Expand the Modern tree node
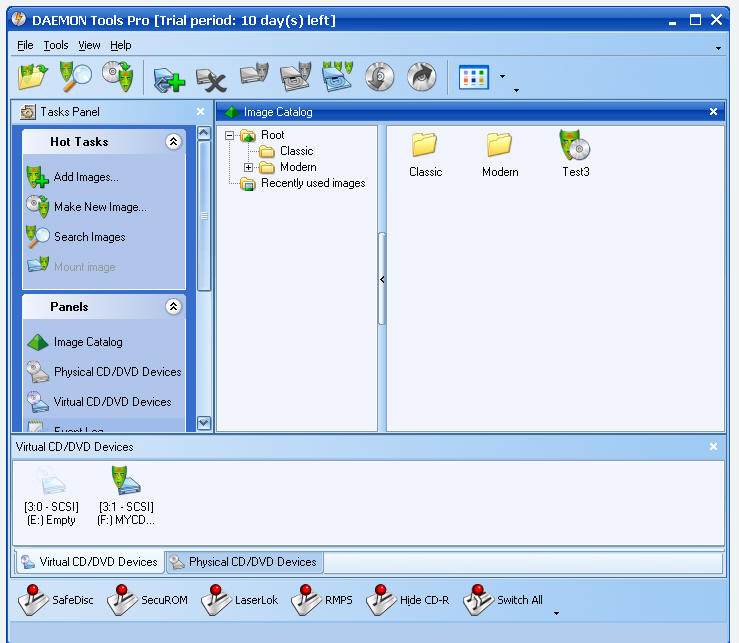This screenshot has height=643, width=739. coord(248,167)
